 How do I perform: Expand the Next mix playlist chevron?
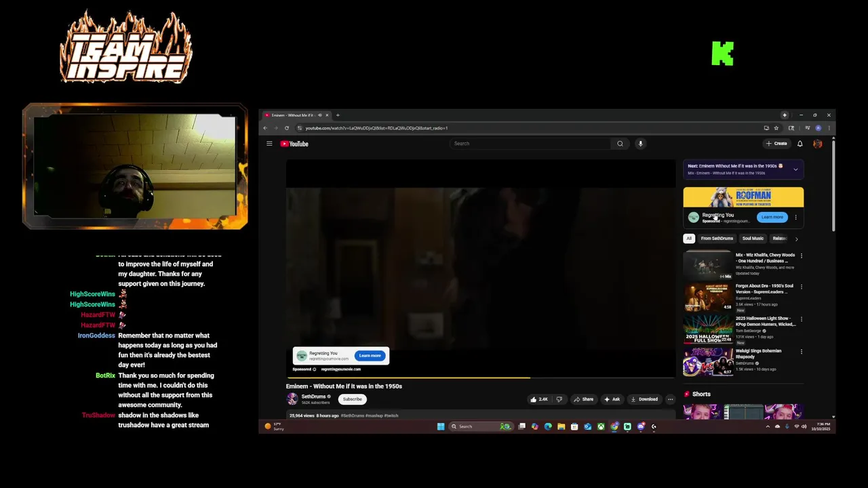pyautogui.click(x=795, y=169)
